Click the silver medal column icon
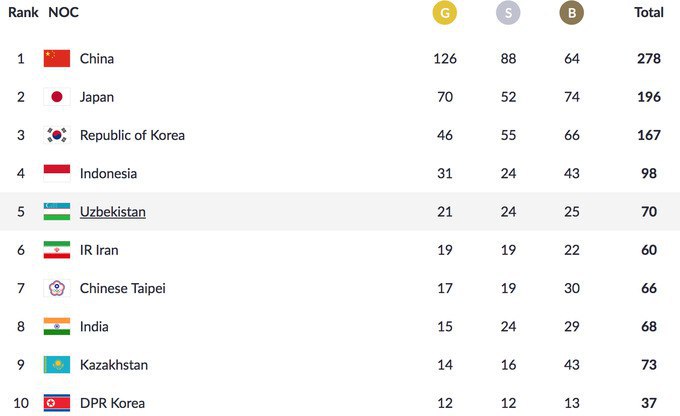680x416 pixels. pyautogui.click(x=508, y=13)
